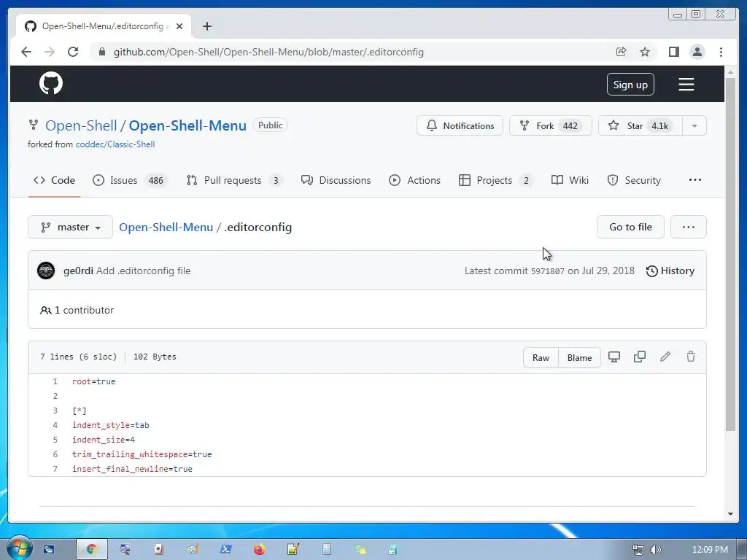Open the Actions tab

414,181
